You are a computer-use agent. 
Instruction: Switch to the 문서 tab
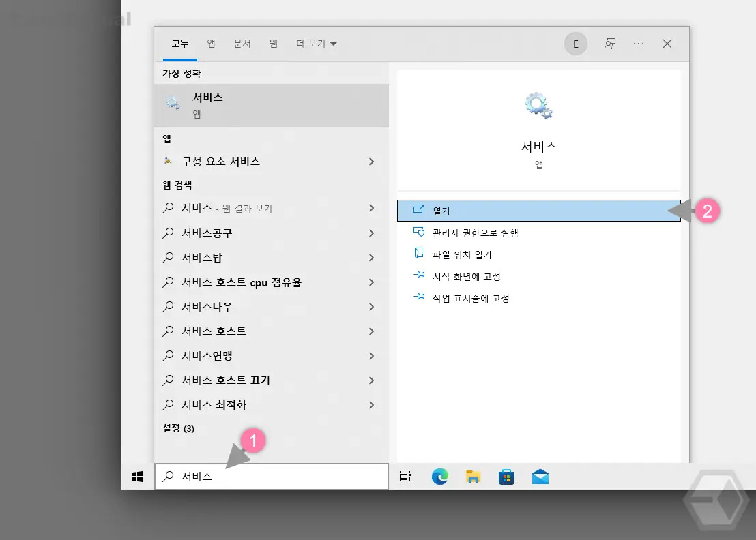click(x=242, y=44)
